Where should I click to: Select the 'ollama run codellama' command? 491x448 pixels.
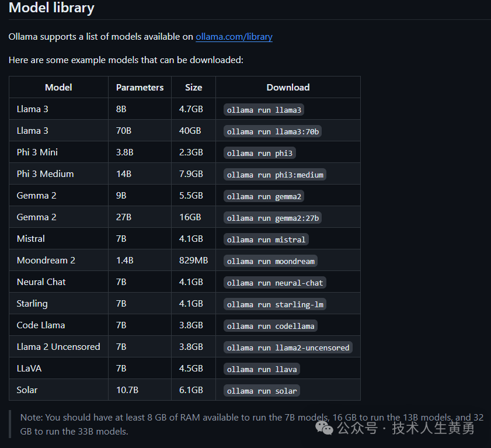tap(270, 326)
